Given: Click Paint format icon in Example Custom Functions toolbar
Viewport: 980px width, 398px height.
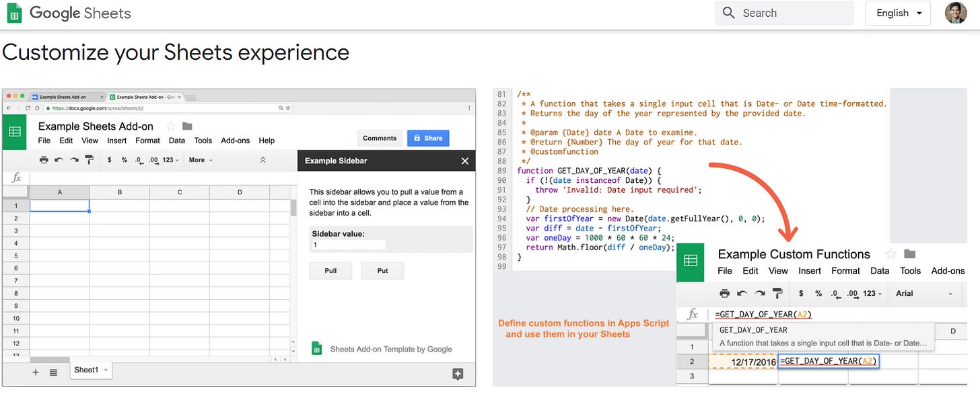Looking at the screenshot, I should [x=777, y=293].
